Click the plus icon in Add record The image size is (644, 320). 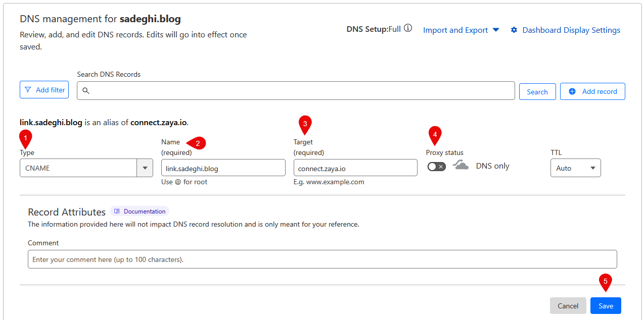pos(572,91)
